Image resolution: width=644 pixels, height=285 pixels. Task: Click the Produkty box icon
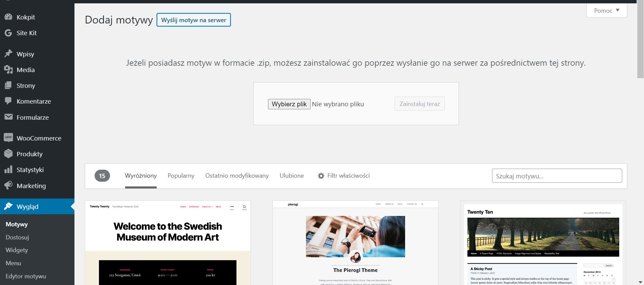(x=8, y=154)
